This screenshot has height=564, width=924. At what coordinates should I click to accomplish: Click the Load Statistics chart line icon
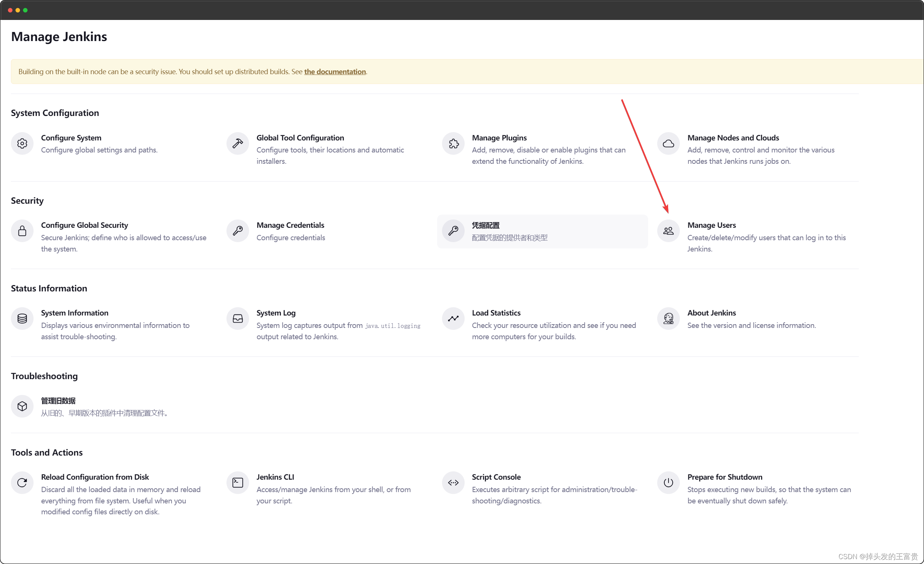[453, 319]
